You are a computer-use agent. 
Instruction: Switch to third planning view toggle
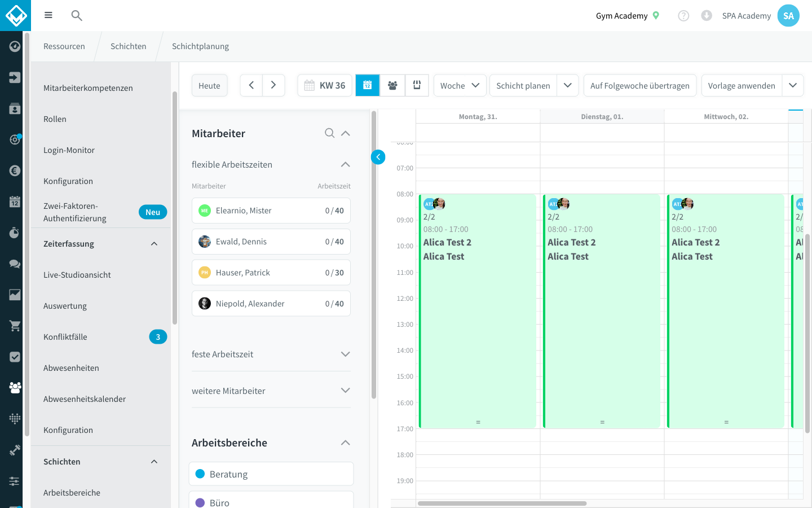pyautogui.click(x=417, y=85)
